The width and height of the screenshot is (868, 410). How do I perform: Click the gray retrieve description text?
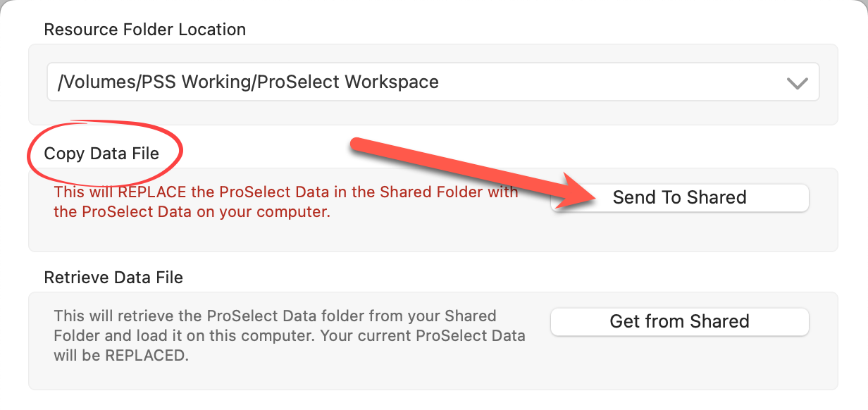click(289, 335)
